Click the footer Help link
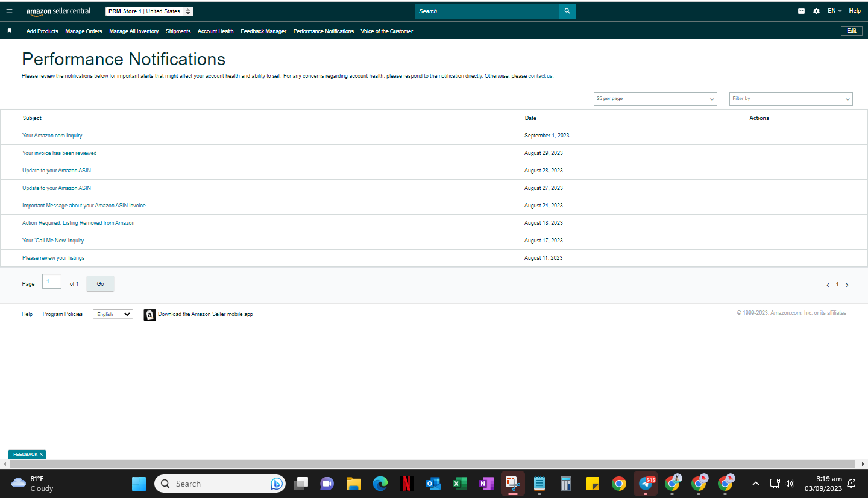Viewport: 868px width, 498px height. tap(27, 314)
